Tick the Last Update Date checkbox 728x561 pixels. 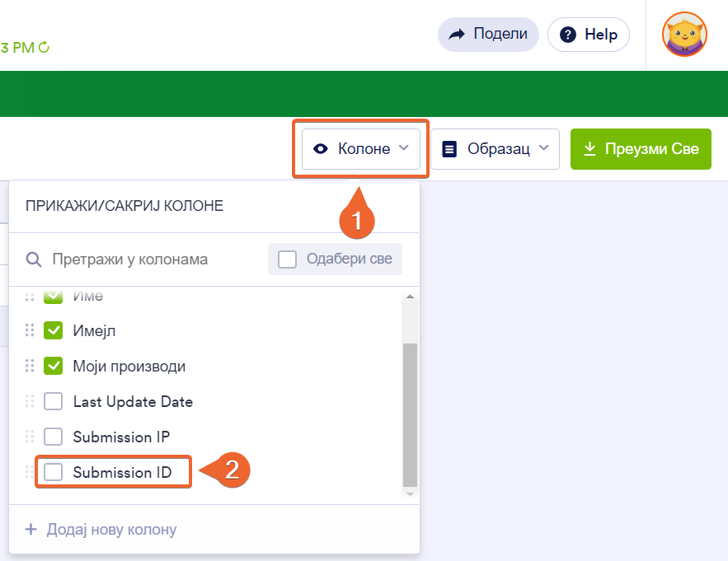point(54,401)
